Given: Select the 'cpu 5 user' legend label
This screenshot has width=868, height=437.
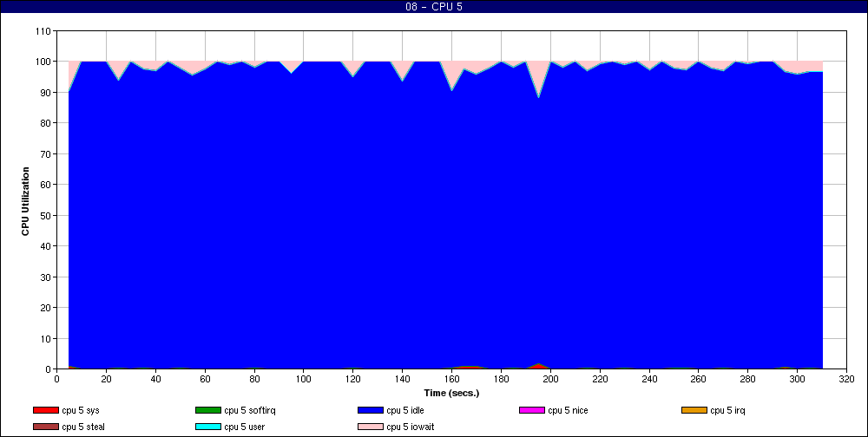Looking at the screenshot, I should click(x=244, y=427).
